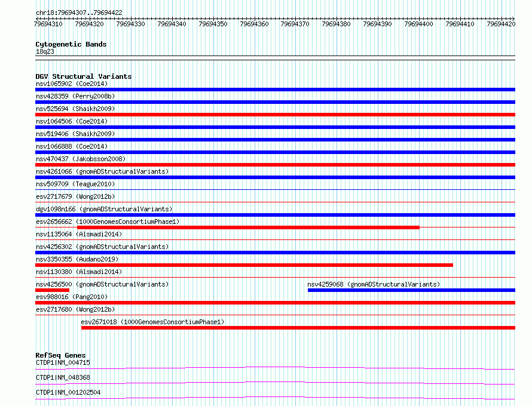Click the nsv509709 (Teague2010) label
Screen dimensions: 532x406
pyautogui.click(x=75, y=184)
